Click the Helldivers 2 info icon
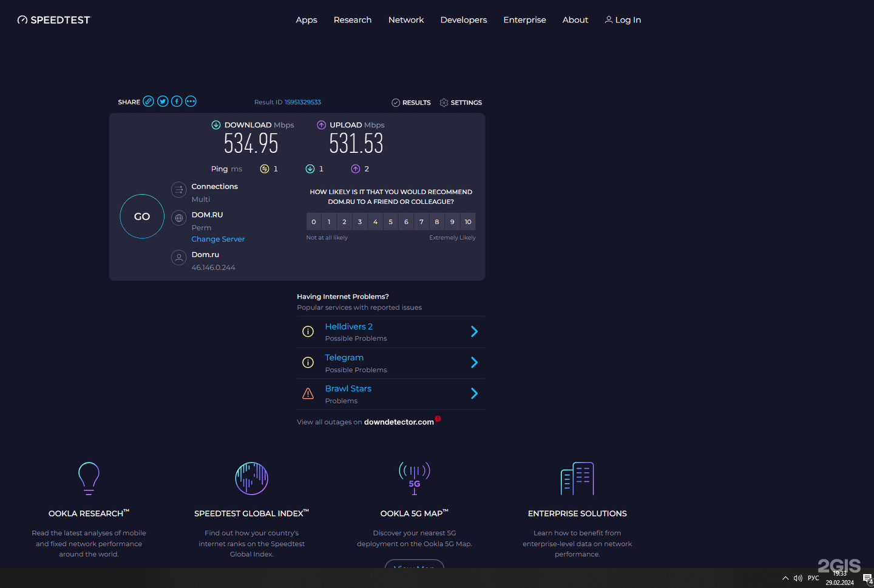This screenshot has width=874, height=588. point(308,331)
